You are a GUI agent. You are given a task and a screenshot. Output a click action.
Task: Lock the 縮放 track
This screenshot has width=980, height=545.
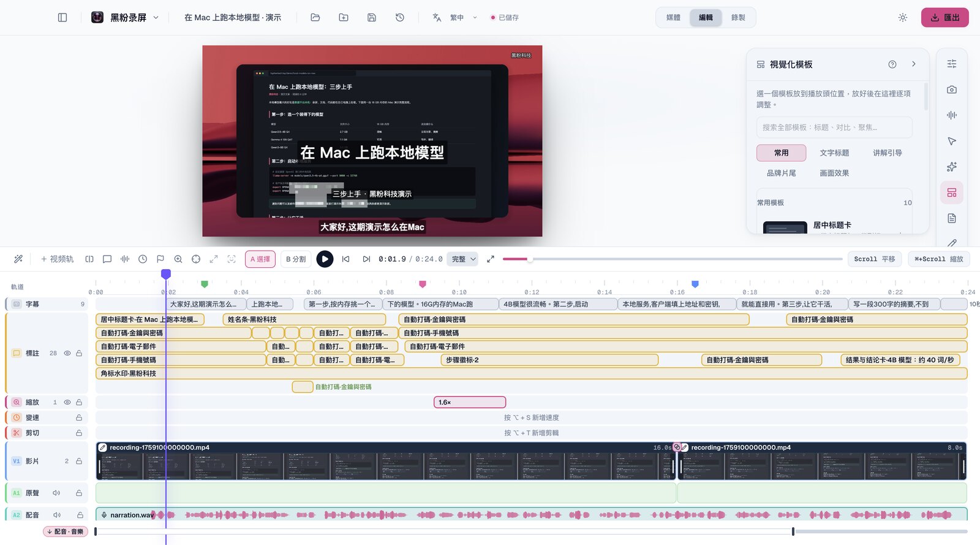[x=79, y=402]
